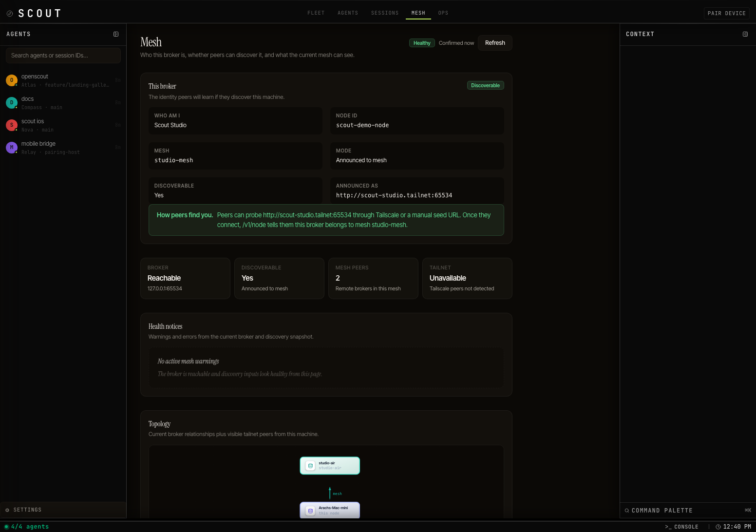Select the mobile bridge agent row
This screenshot has height=532, width=756.
[63, 148]
